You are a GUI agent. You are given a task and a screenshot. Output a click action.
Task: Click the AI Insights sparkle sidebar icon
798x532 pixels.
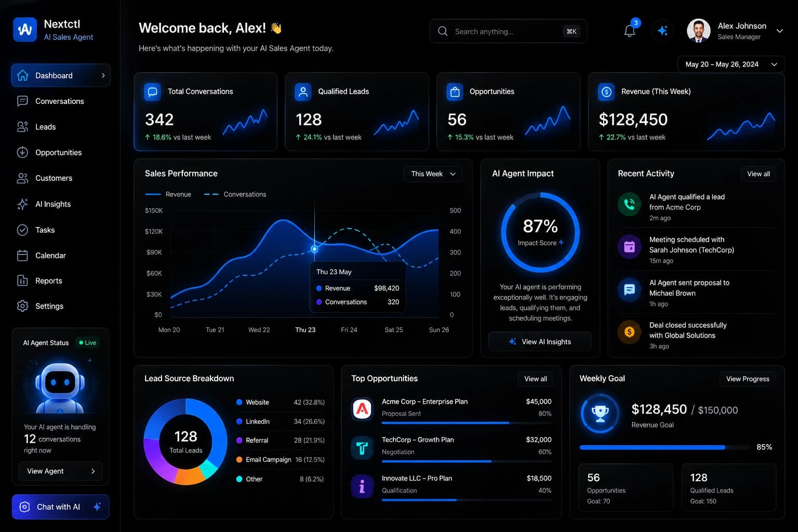[22, 204]
